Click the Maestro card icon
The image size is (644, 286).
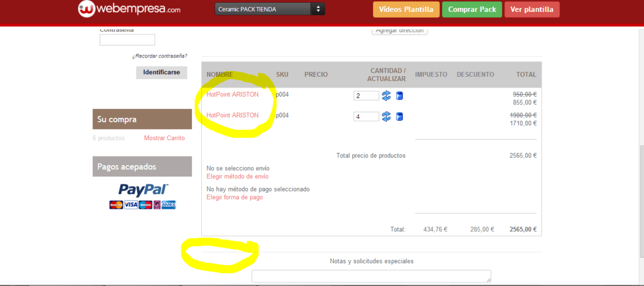145,205
